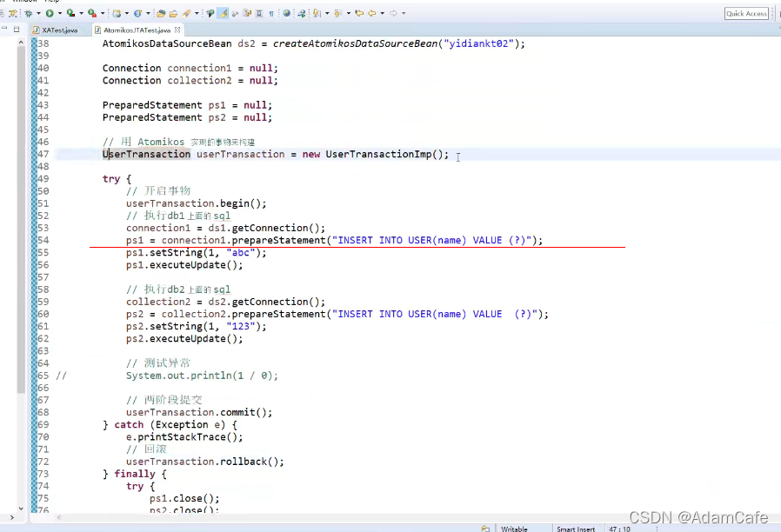Click 'ps1.executeUpdate();' on line 56
Image resolution: width=781 pixels, height=532 pixels.
pyautogui.click(x=184, y=265)
